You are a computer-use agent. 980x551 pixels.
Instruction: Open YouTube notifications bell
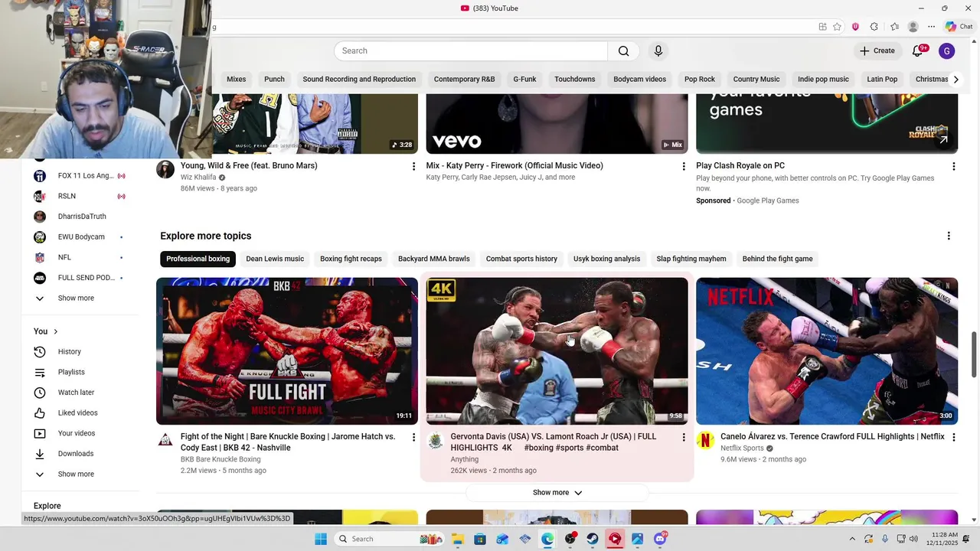918,51
